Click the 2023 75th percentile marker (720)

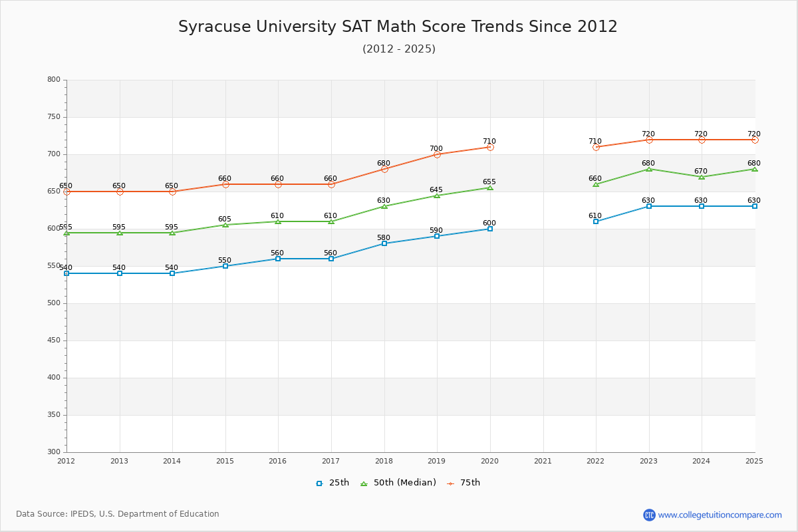coord(649,140)
